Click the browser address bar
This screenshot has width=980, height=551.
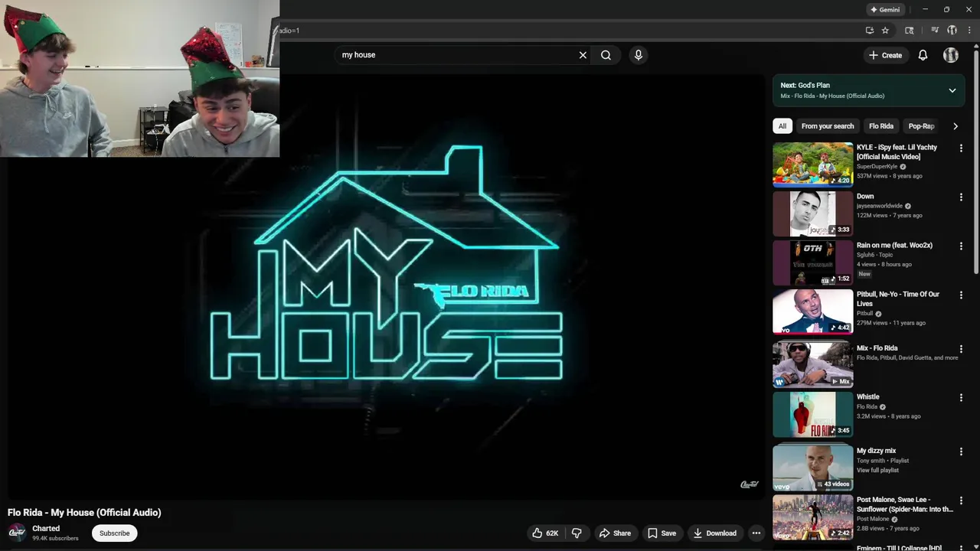click(567, 31)
